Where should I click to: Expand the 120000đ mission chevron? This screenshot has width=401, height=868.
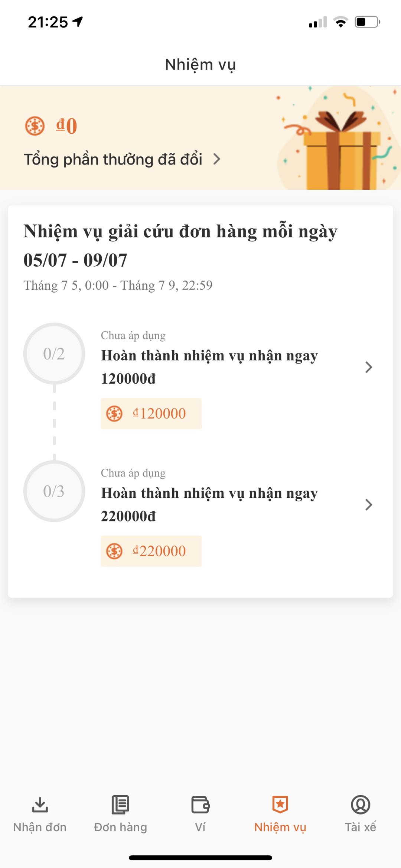click(x=368, y=367)
